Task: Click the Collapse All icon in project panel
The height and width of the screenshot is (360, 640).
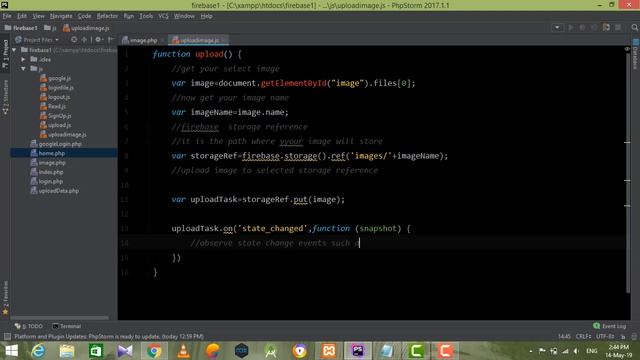Action: coord(84,40)
